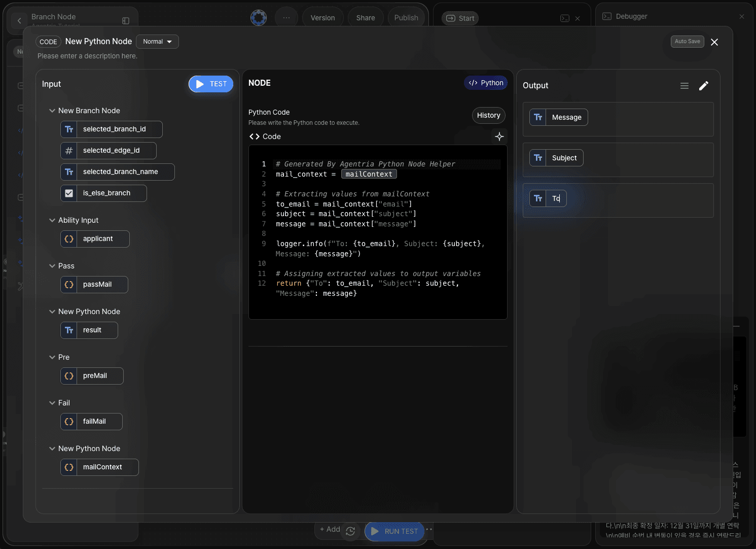Select the failMail object variable
Image resolution: width=756 pixels, height=549 pixels.
(91, 422)
